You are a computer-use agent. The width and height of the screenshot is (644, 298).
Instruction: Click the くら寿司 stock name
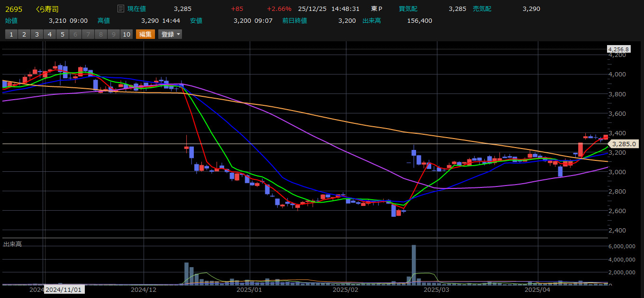[x=47, y=9]
